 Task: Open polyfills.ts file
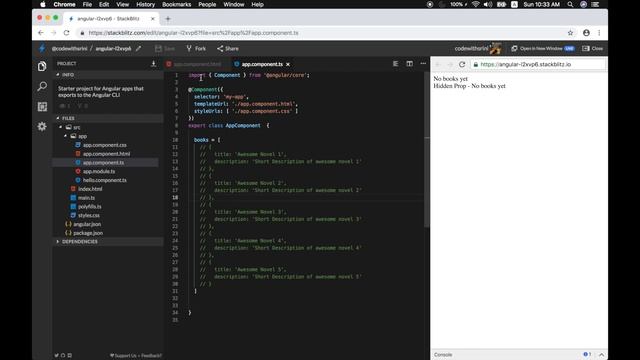tap(89, 207)
